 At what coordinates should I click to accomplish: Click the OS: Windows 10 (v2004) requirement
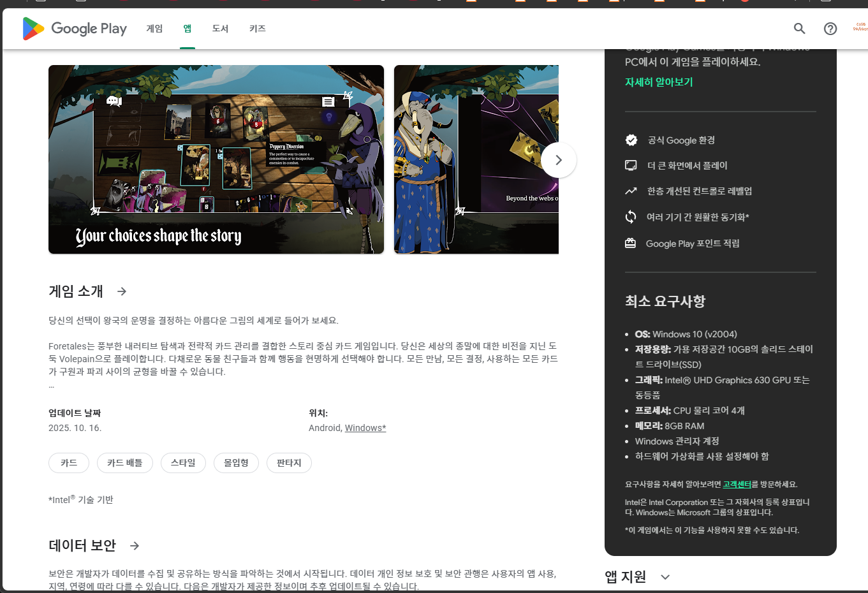pos(686,334)
